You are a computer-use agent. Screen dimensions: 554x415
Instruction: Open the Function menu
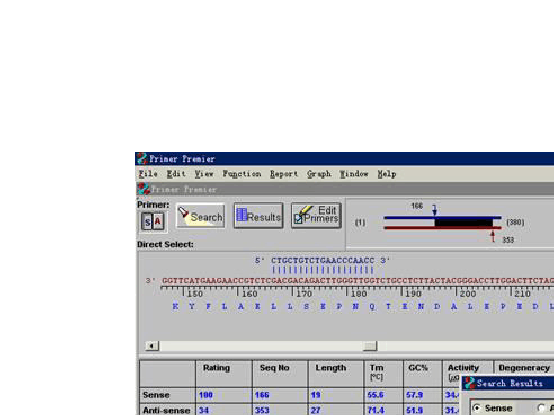pos(242,174)
